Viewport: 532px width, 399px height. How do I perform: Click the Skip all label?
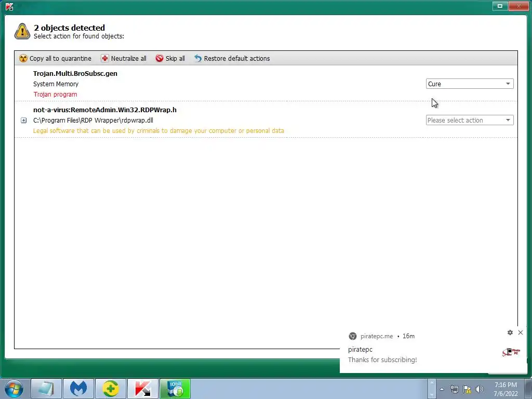(x=175, y=58)
